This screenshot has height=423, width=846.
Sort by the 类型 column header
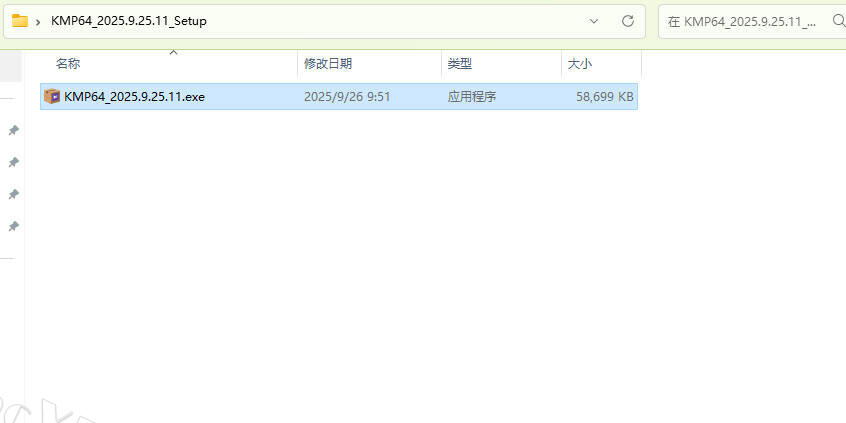pyautogui.click(x=459, y=64)
